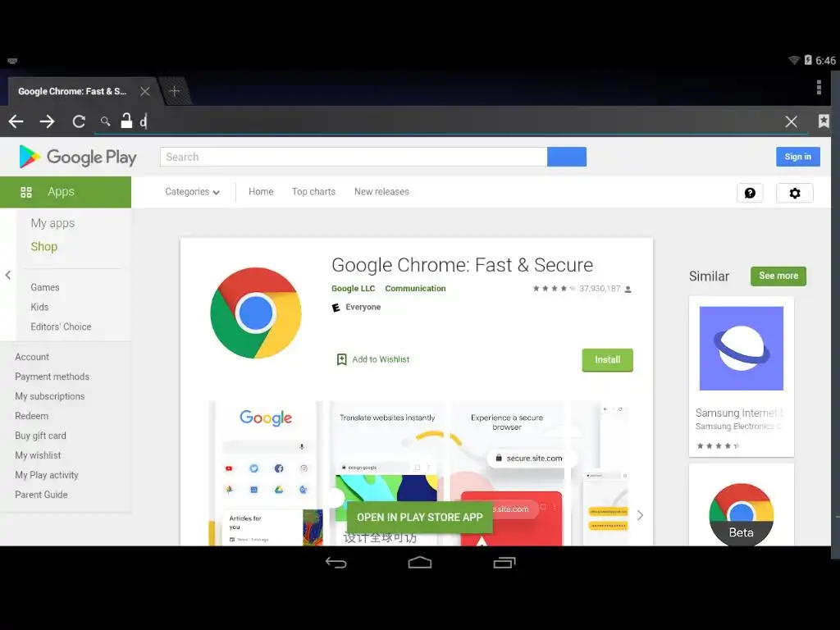
Task: Collapse sidebar with left chevron
Action: pos(8,275)
